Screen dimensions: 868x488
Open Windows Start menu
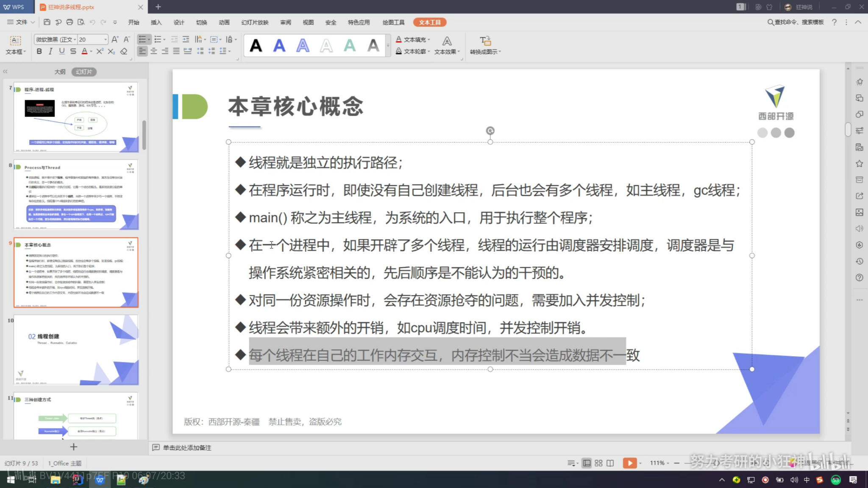click(11, 480)
